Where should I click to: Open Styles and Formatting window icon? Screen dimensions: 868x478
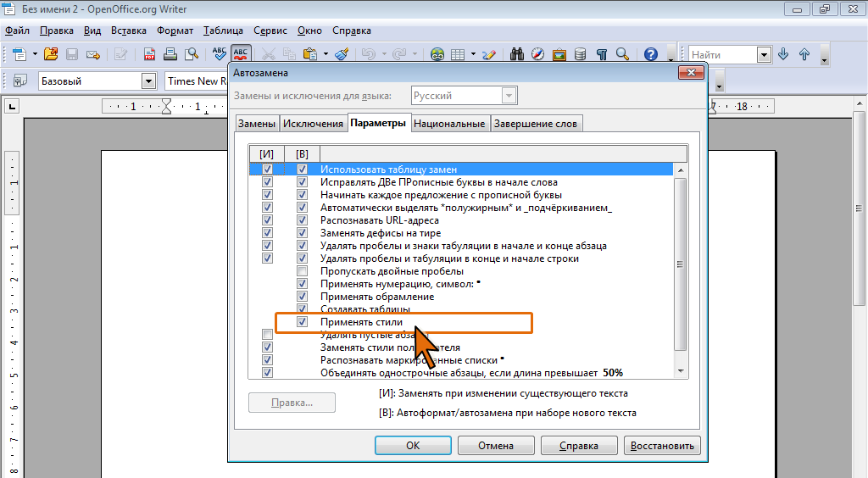[20, 81]
